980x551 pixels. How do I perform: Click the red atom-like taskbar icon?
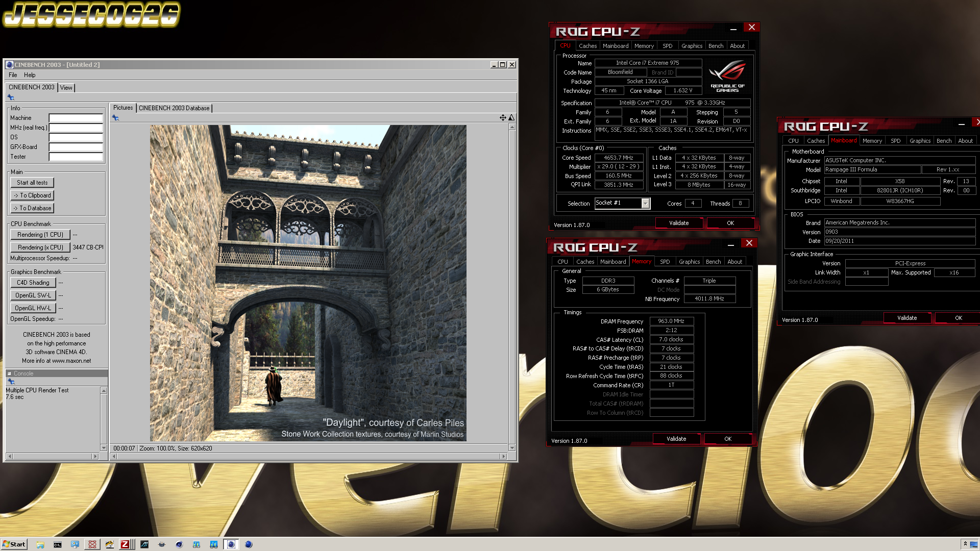pos(92,544)
